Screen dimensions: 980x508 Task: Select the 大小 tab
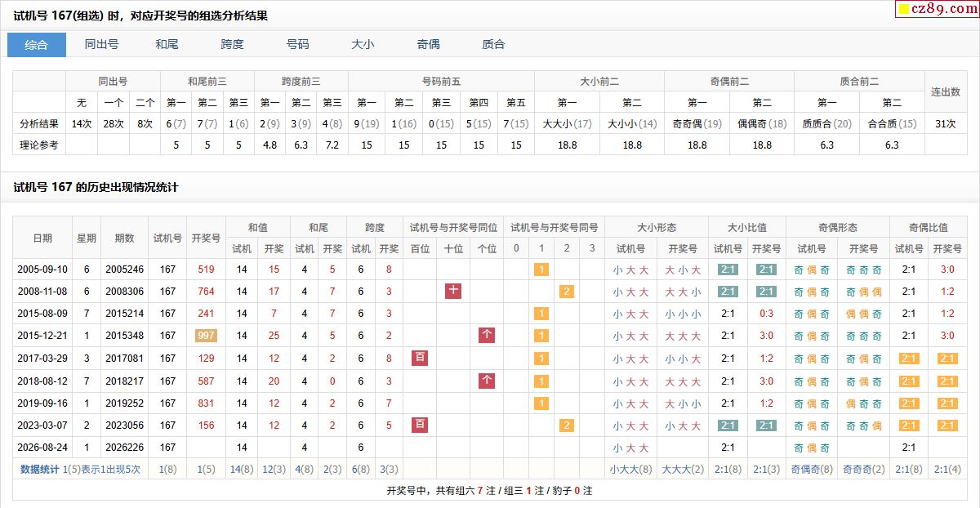[363, 45]
